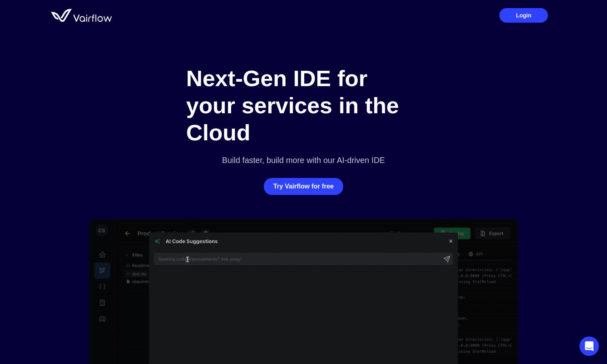Click the Export button in the IDE

point(492,233)
